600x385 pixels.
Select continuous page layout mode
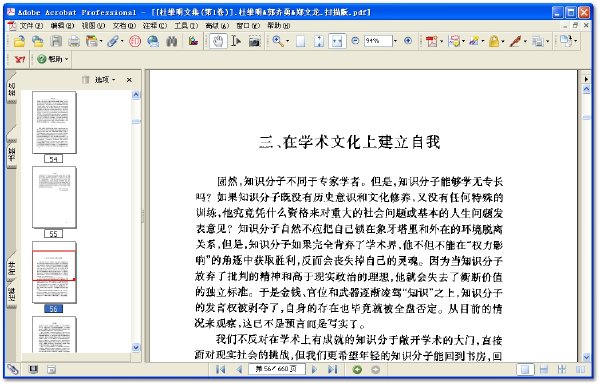543,369
